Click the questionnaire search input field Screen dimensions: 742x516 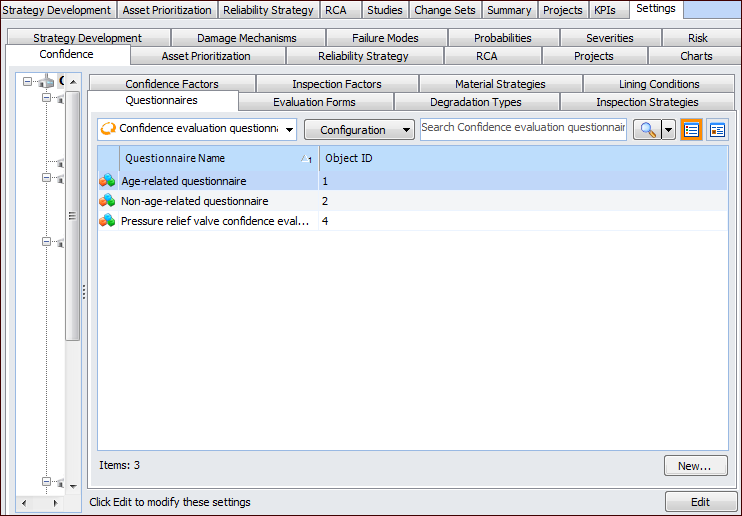tap(523, 129)
